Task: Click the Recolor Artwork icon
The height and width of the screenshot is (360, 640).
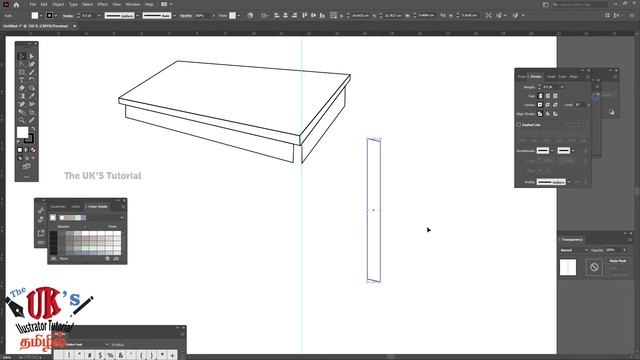Action: (250, 16)
